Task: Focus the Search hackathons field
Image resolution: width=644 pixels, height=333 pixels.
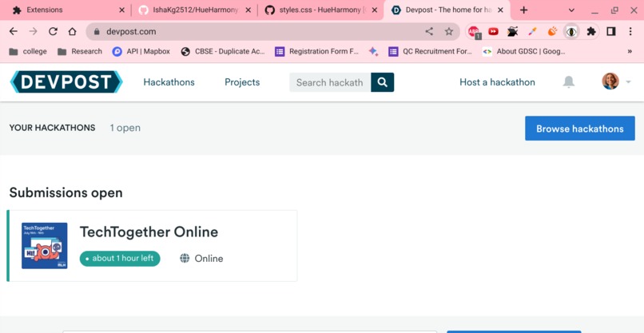Action: [x=330, y=82]
